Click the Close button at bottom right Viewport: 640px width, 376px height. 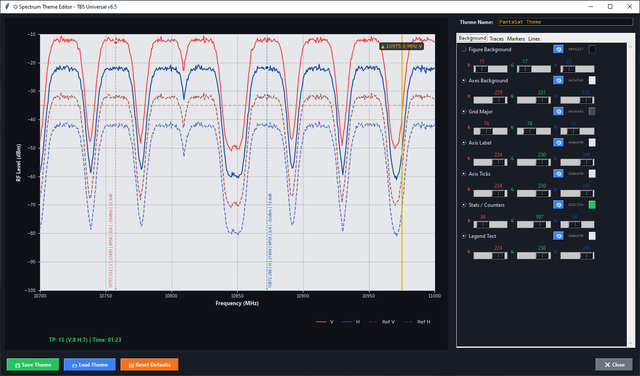[x=614, y=365]
